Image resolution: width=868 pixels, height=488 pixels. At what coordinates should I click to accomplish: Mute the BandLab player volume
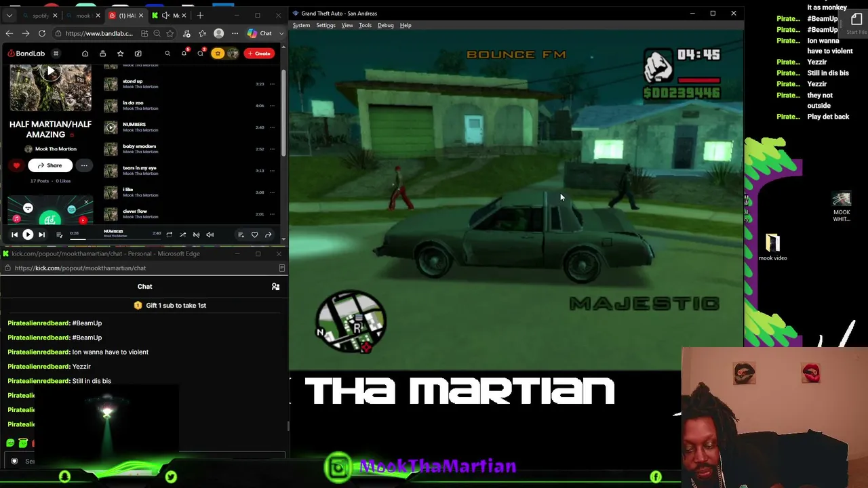point(210,235)
